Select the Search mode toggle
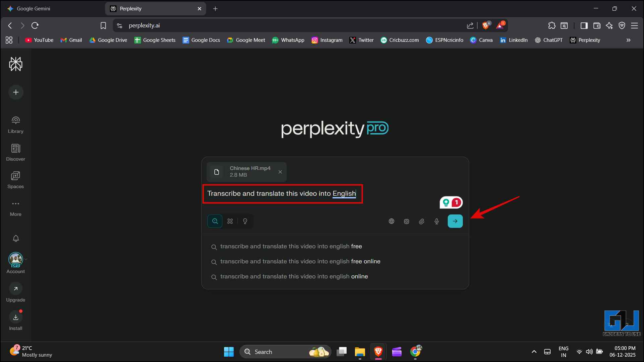Viewport: 644px width, 362px height. click(x=215, y=221)
